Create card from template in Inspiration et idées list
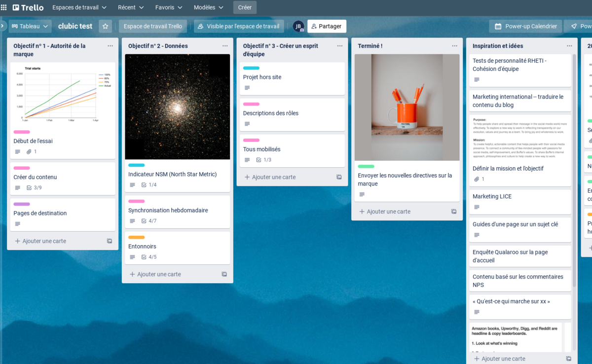The height and width of the screenshot is (364, 592). point(569,359)
